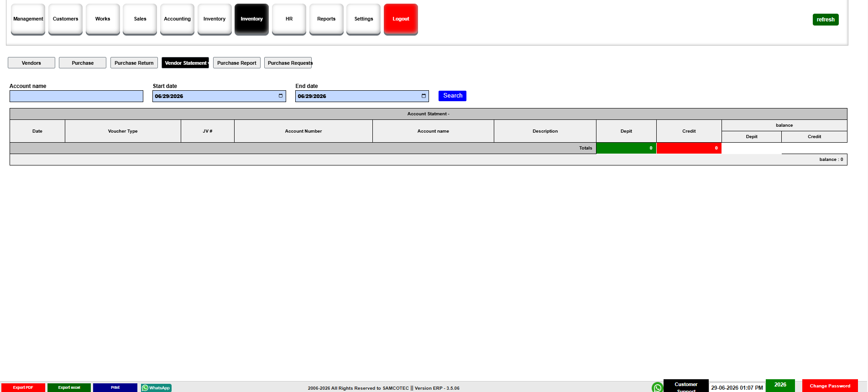Open Customer Support in the footer
This screenshot has width=868, height=392.
[x=686, y=386]
